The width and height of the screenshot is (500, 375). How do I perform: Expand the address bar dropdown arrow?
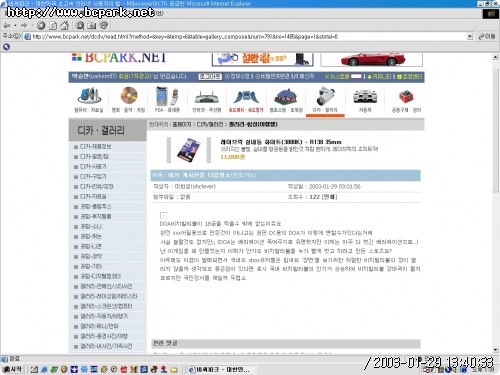pos(470,37)
